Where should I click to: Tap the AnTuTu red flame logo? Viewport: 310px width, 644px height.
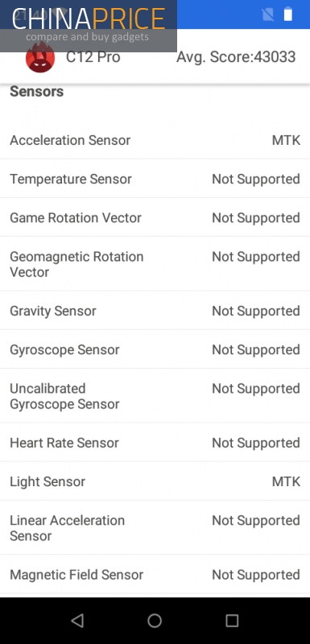click(40, 58)
